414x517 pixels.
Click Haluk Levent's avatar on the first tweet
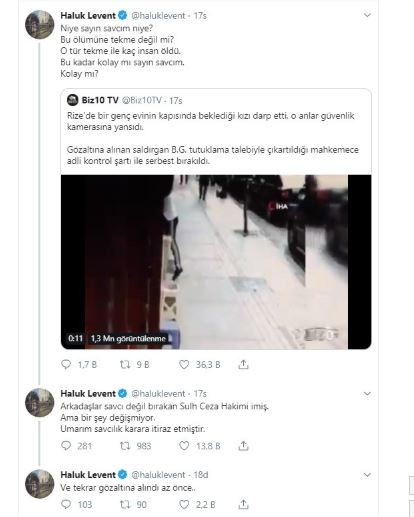pyautogui.click(x=39, y=25)
